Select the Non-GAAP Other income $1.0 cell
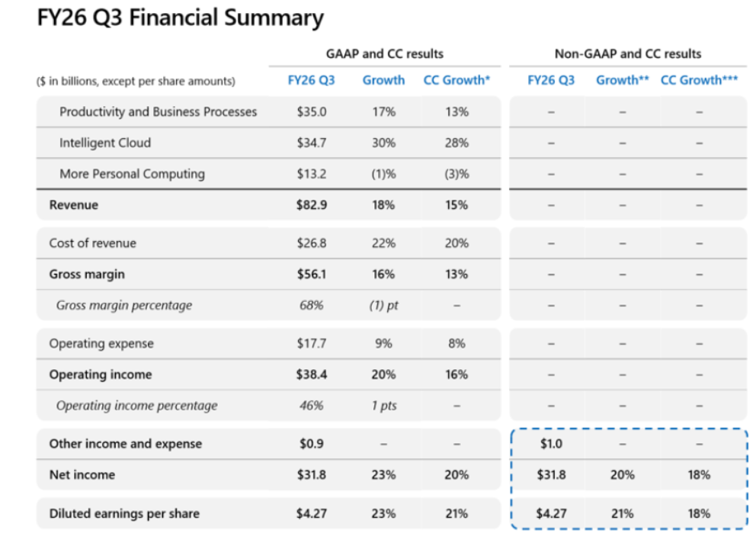The width and height of the screenshot is (756, 546). [x=551, y=444]
